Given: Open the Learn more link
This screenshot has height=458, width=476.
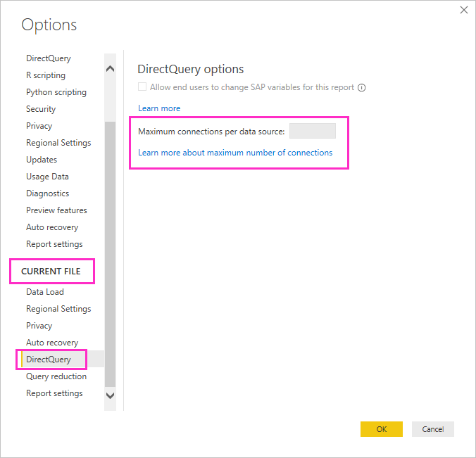Looking at the screenshot, I should [159, 108].
